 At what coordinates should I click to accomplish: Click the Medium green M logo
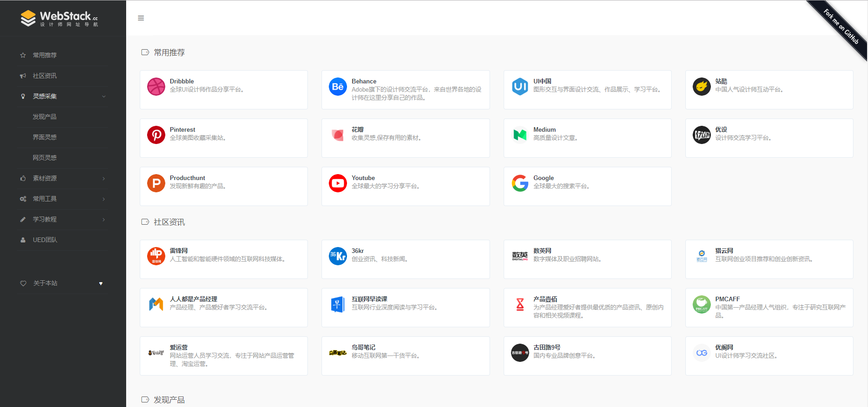coord(520,135)
